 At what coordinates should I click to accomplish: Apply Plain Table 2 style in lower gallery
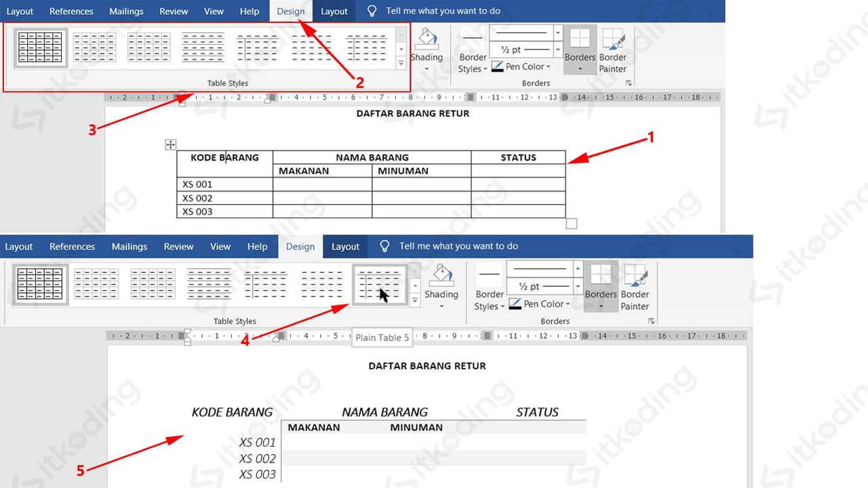[x=209, y=284]
